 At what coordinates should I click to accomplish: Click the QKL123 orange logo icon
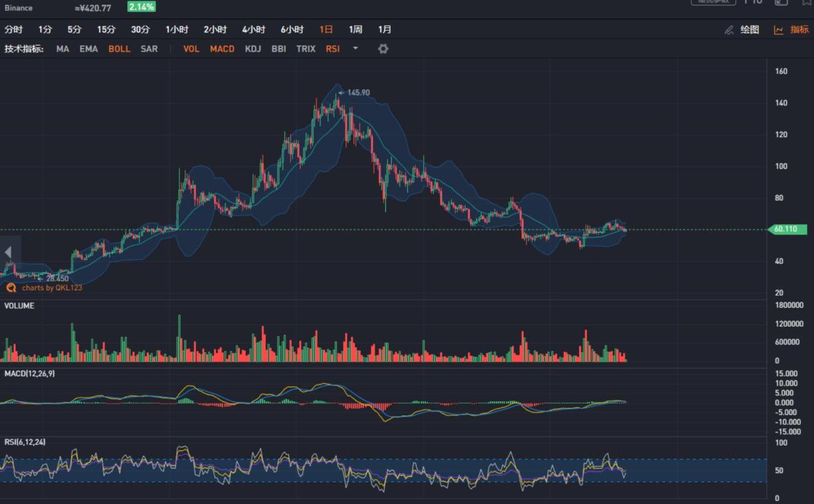[x=11, y=288]
